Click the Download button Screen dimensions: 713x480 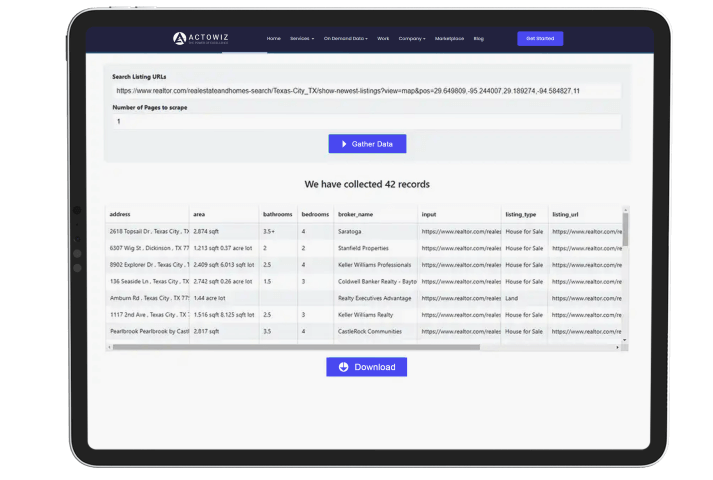point(367,367)
